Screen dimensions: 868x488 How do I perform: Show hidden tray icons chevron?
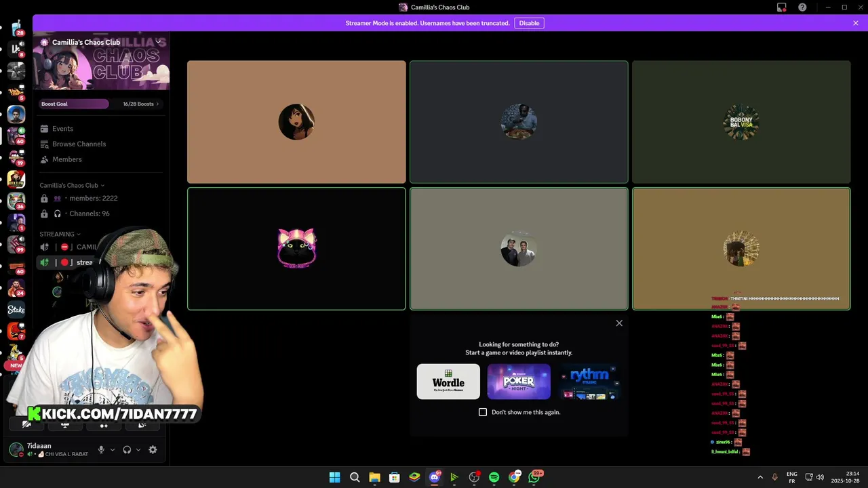tap(760, 477)
